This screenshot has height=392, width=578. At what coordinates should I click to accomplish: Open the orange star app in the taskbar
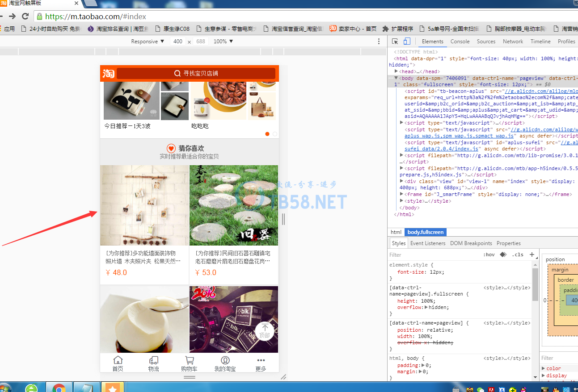[112, 388]
